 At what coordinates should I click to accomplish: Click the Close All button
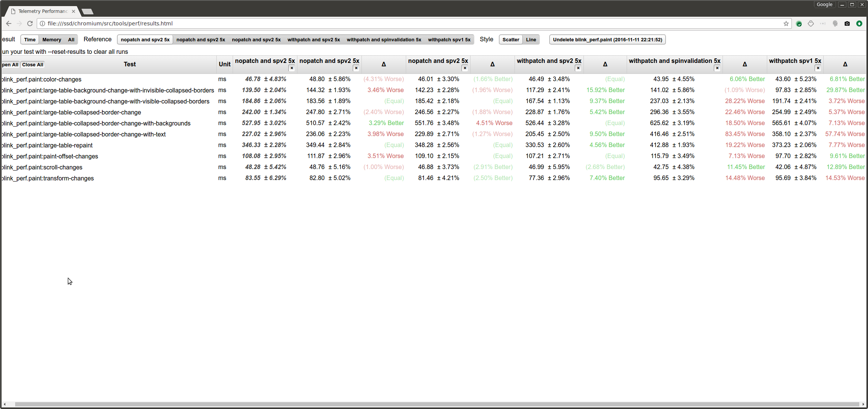coord(33,65)
